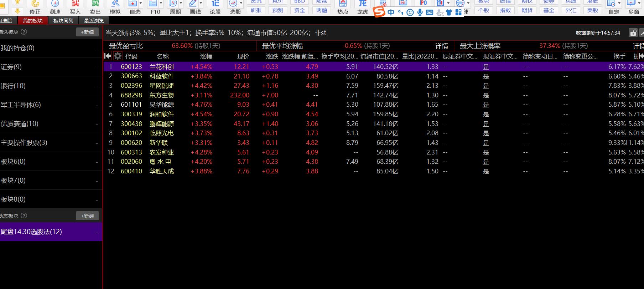Click the 卖出 sell icon
644x289 pixels.
tap(95, 4)
